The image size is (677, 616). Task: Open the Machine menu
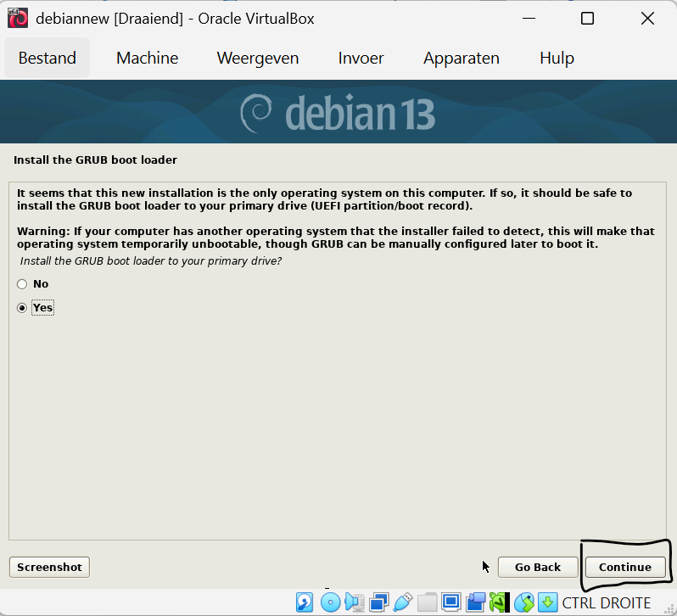(x=148, y=58)
